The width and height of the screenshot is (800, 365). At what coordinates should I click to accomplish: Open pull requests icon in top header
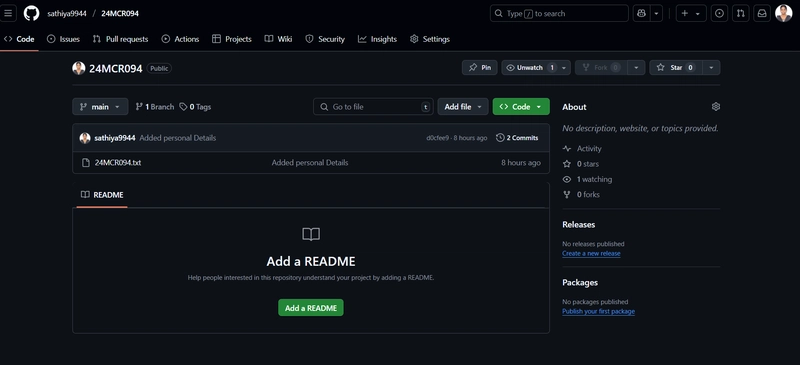pyautogui.click(x=740, y=14)
